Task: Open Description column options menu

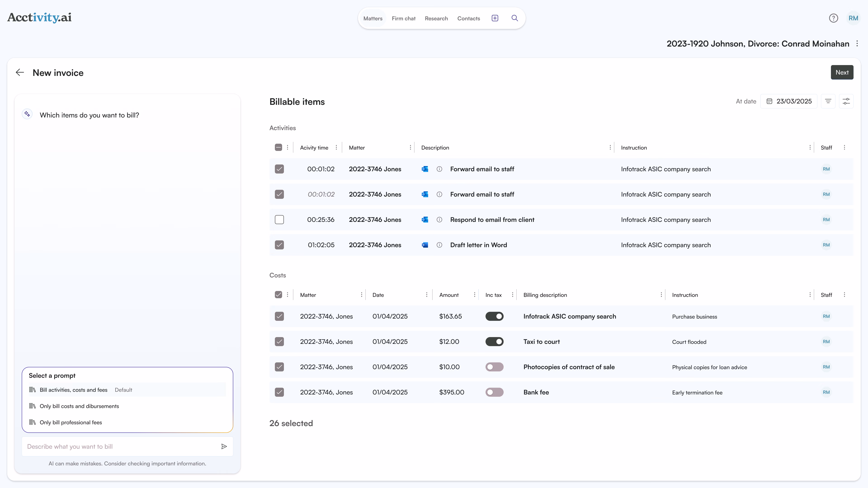Action: coord(610,148)
